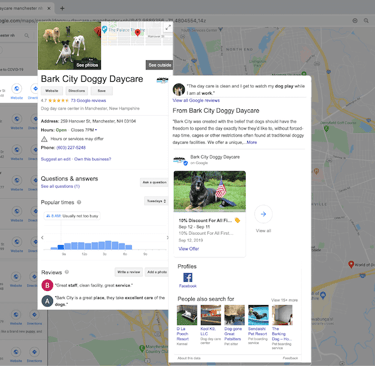Image resolution: width=375 pixels, height=366 pixels.
Task: Call phone number (603) 227-5248
Action: (71, 147)
